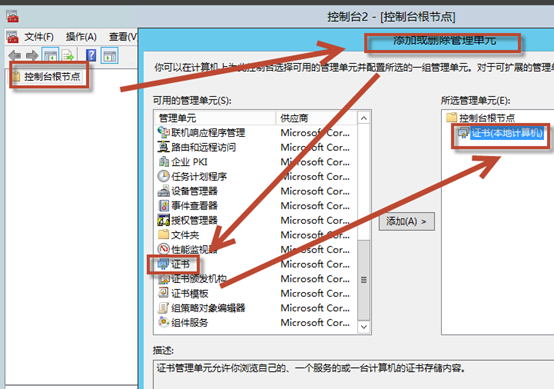Click the console app icon in title bar
The image size is (554, 389).
[x=12, y=17]
